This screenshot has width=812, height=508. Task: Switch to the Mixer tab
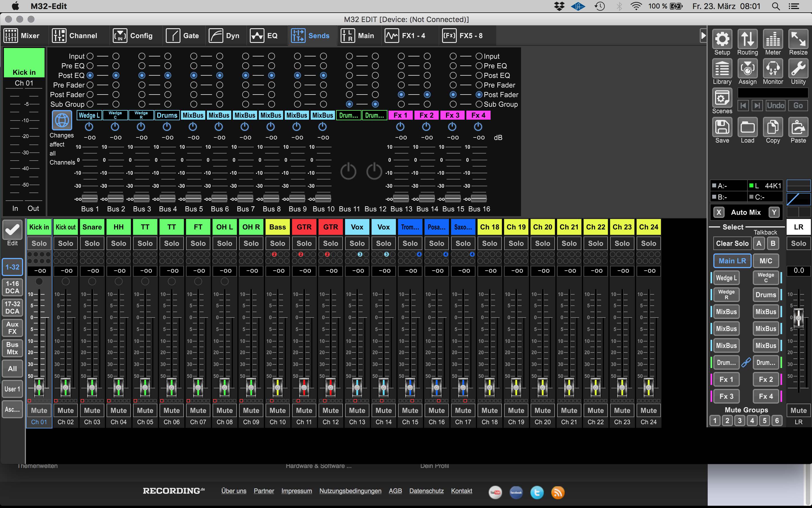tap(22, 36)
